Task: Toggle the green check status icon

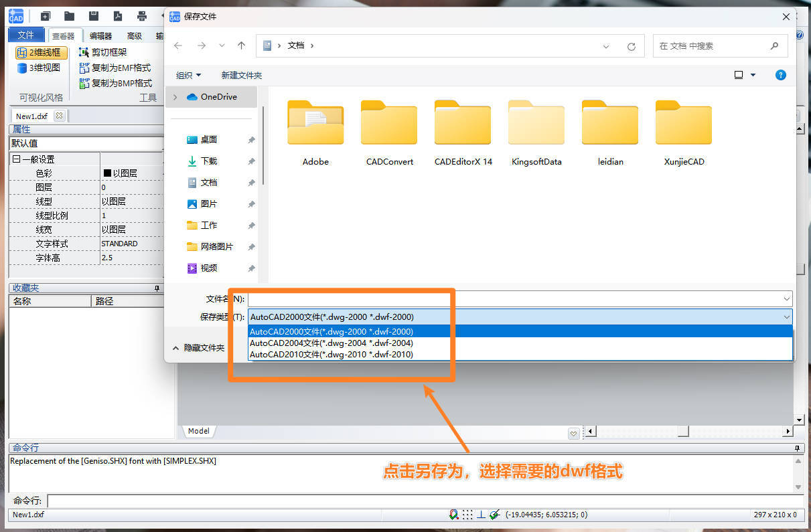Action: point(495,515)
